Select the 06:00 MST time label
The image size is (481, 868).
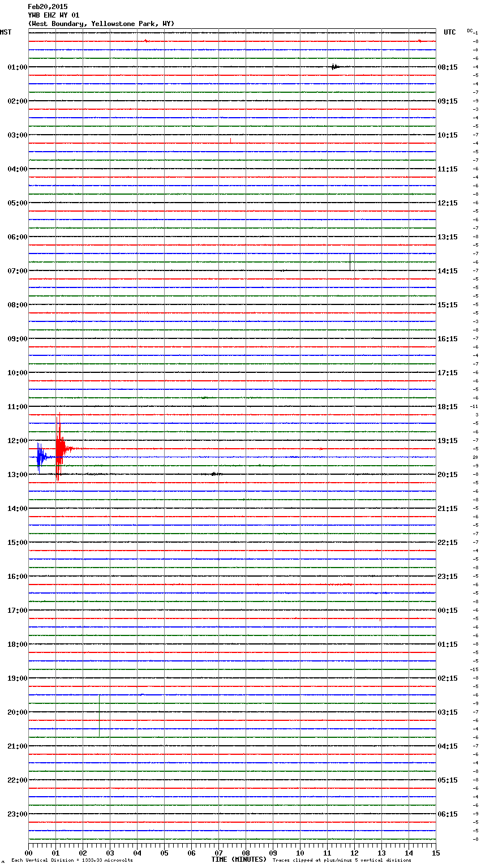17,237
